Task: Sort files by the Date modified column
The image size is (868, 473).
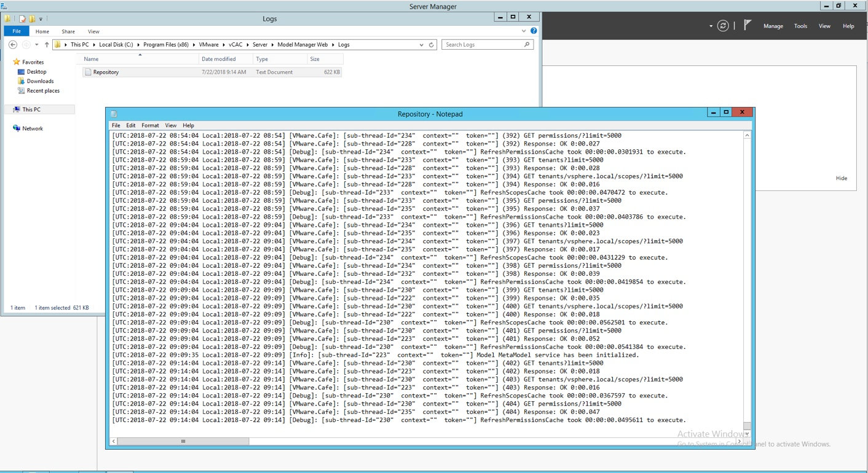Action: pyautogui.click(x=226, y=59)
